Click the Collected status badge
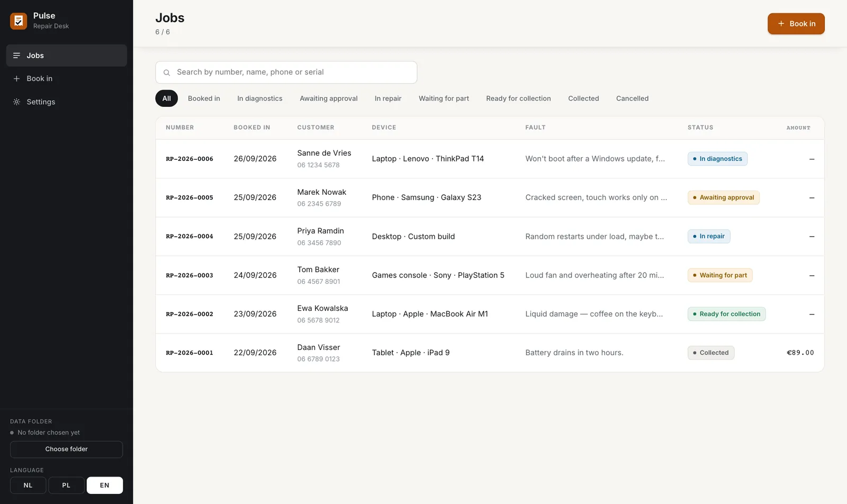This screenshot has width=847, height=504. [711, 353]
